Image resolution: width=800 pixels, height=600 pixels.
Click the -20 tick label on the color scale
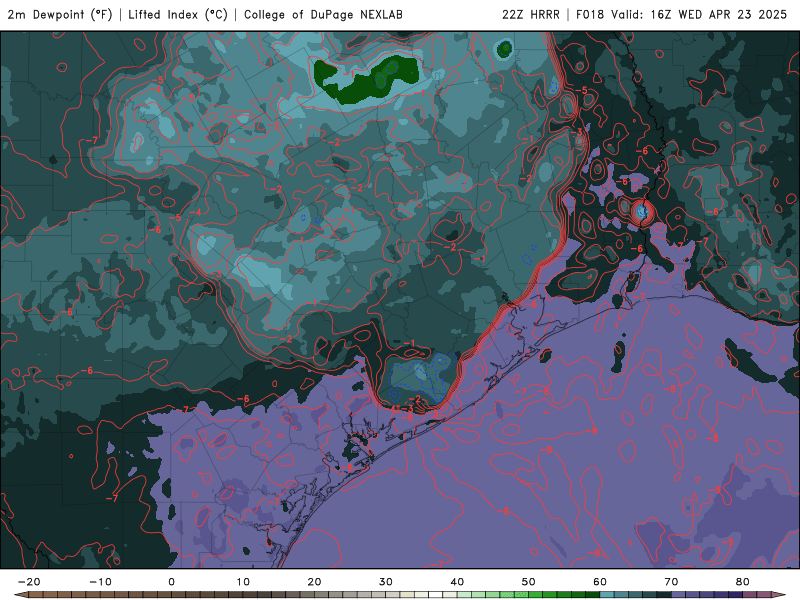click(x=29, y=582)
